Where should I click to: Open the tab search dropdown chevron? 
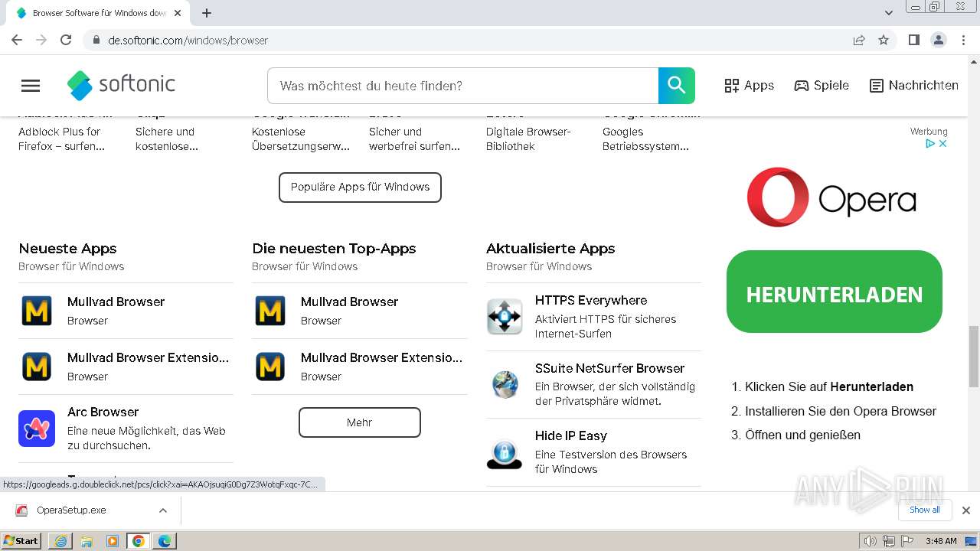click(x=889, y=13)
